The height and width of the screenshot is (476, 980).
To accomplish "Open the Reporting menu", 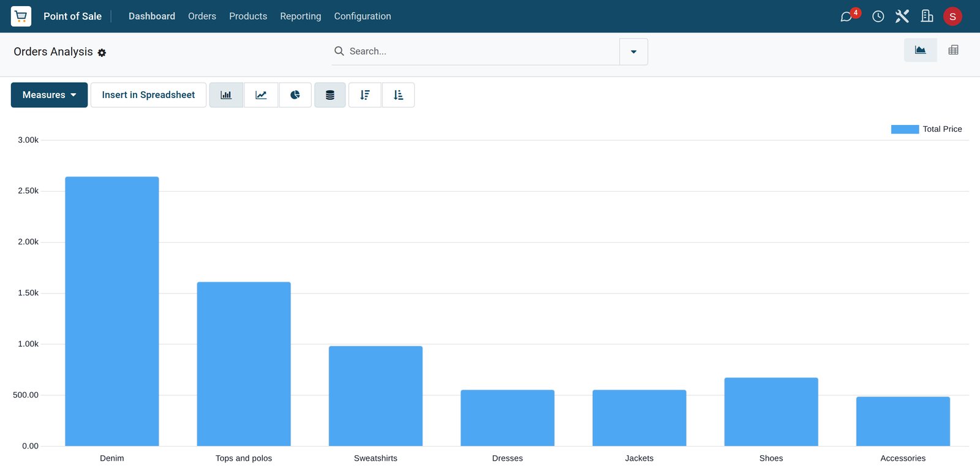I will 301,17.
